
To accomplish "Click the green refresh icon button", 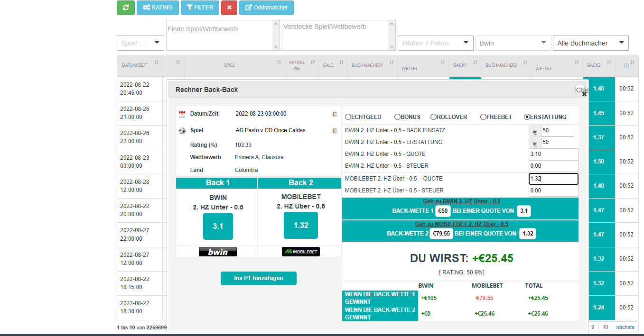I will [125, 8].
